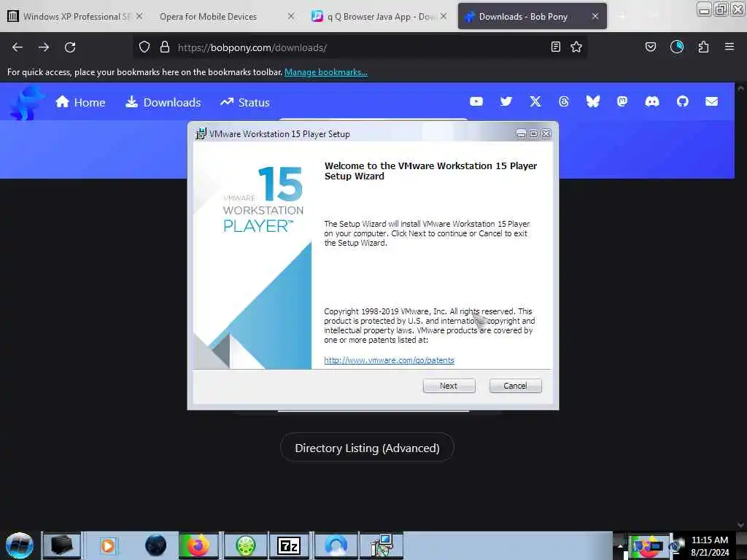Image resolution: width=747 pixels, height=560 pixels.
Task: Go forward with the browser forward arrow
Action: coord(44,47)
